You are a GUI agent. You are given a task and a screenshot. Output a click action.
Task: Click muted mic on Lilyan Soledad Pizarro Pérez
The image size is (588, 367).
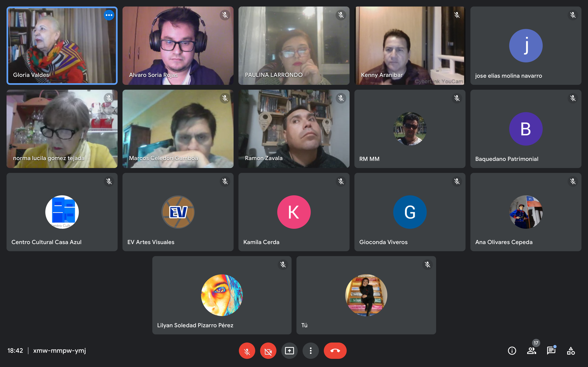(x=283, y=265)
